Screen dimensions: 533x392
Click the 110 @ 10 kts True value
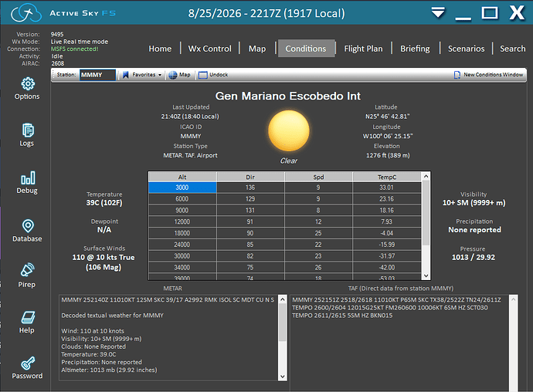[x=104, y=258]
